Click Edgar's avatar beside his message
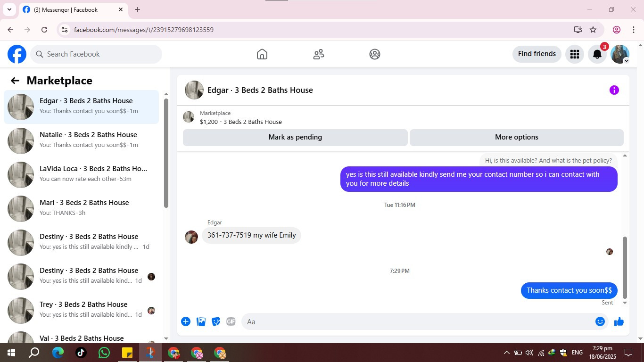This screenshot has width=644, height=362. (x=191, y=237)
